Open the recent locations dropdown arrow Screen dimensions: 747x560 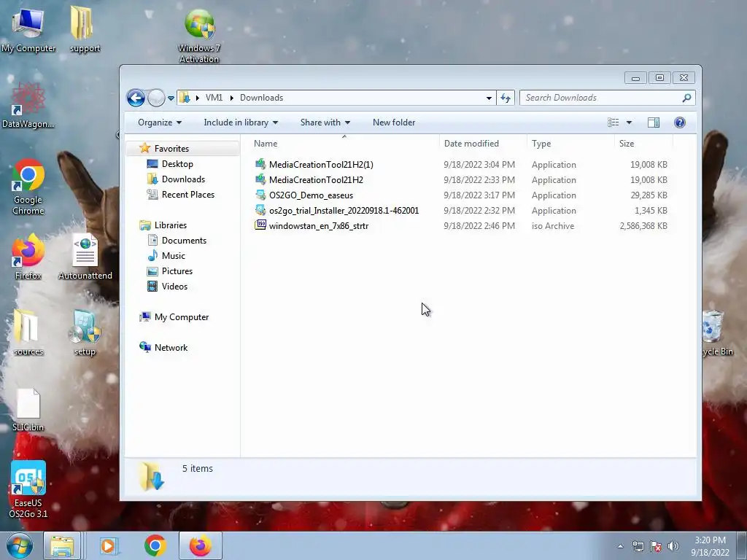click(171, 98)
